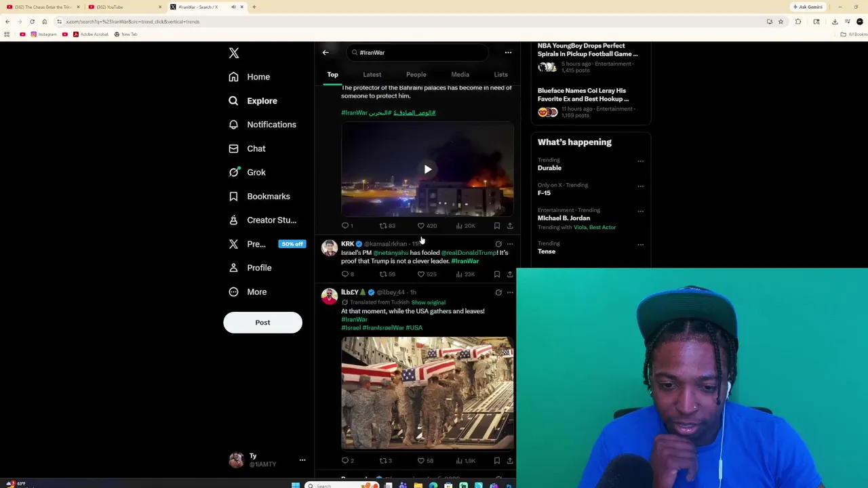Open more options on İLBEY post
This screenshot has height=488, width=868.
pyautogui.click(x=510, y=293)
